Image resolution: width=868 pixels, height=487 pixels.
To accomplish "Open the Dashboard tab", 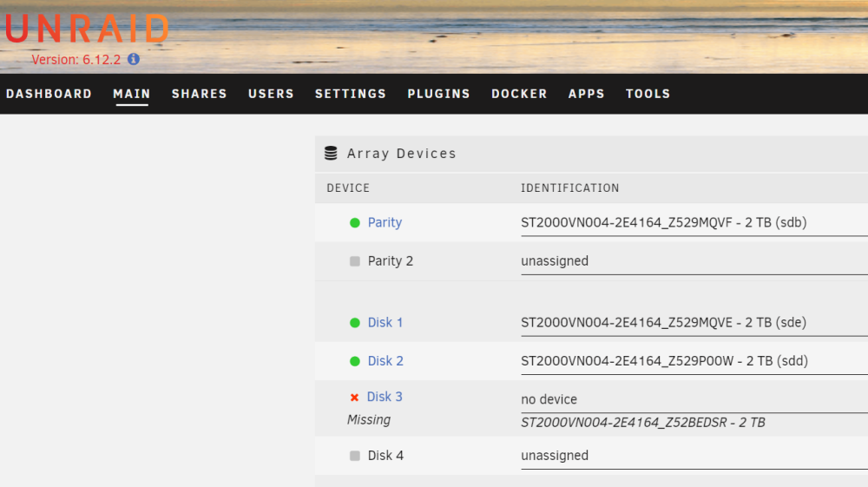I will pyautogui.click(x=49, y=94).
